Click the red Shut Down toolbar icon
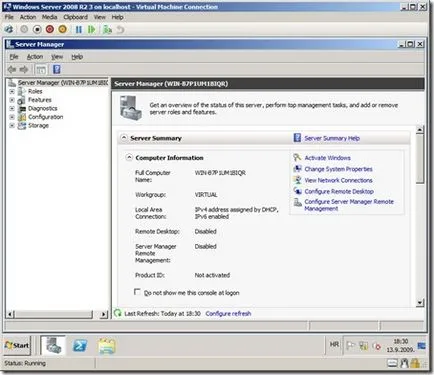This screenshot has width=434, height=375. pos(50,29)
